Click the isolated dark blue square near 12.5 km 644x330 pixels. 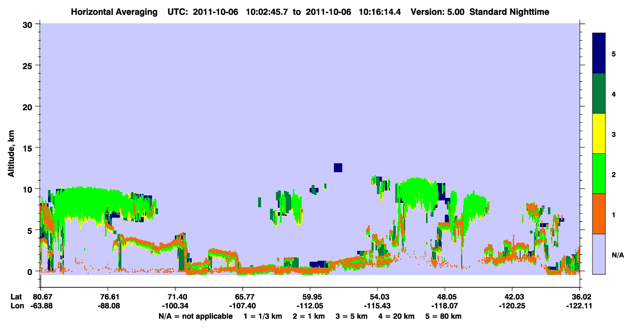(338, 168)
